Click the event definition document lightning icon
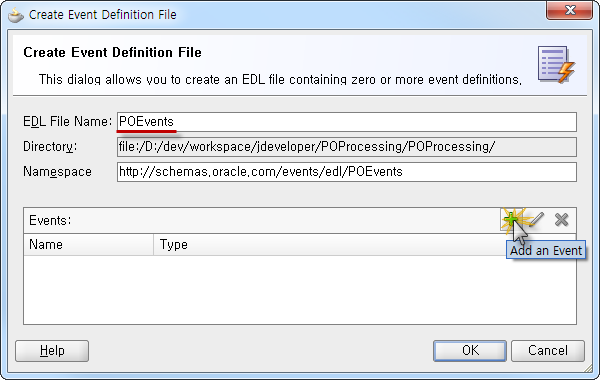This screenshot has width=600, height=380. pos(556,64)
